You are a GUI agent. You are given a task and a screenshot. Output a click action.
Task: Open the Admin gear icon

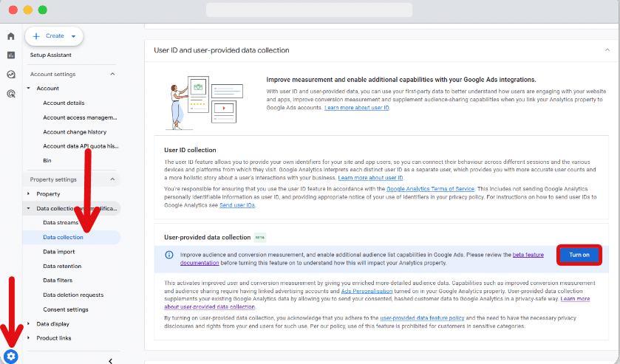pyautogui.click(x=10, y=357)
